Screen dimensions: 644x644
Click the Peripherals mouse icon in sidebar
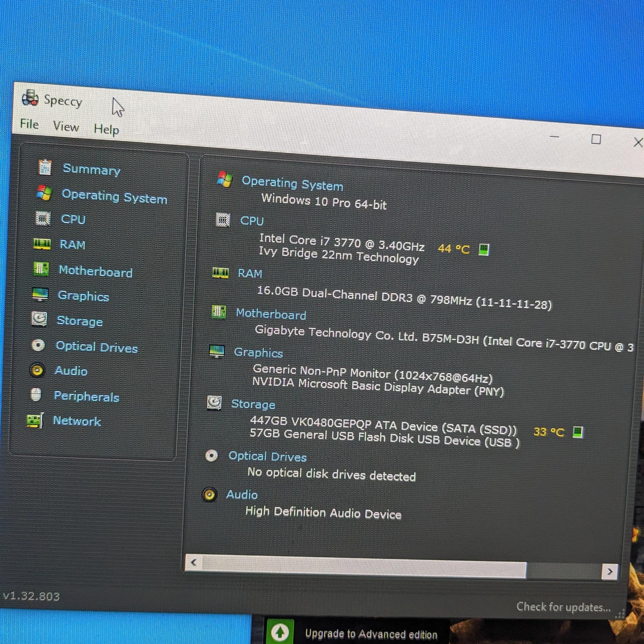36,395
